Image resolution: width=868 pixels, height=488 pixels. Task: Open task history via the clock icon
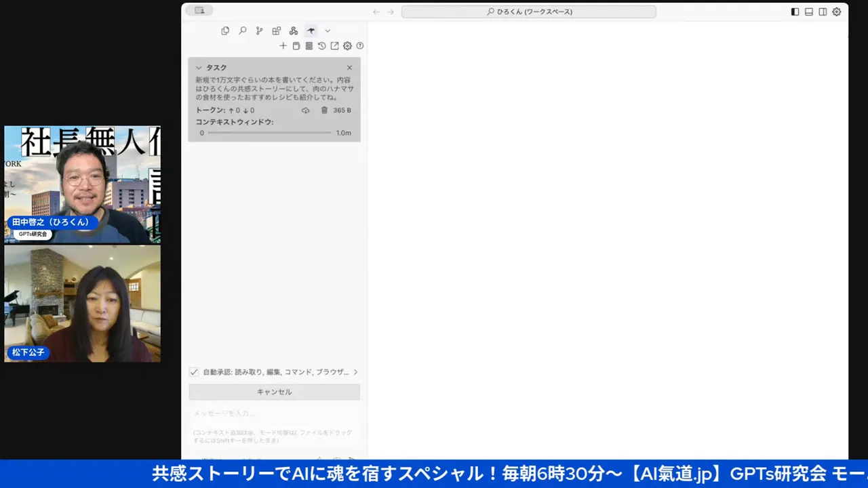tap(321, 46)
